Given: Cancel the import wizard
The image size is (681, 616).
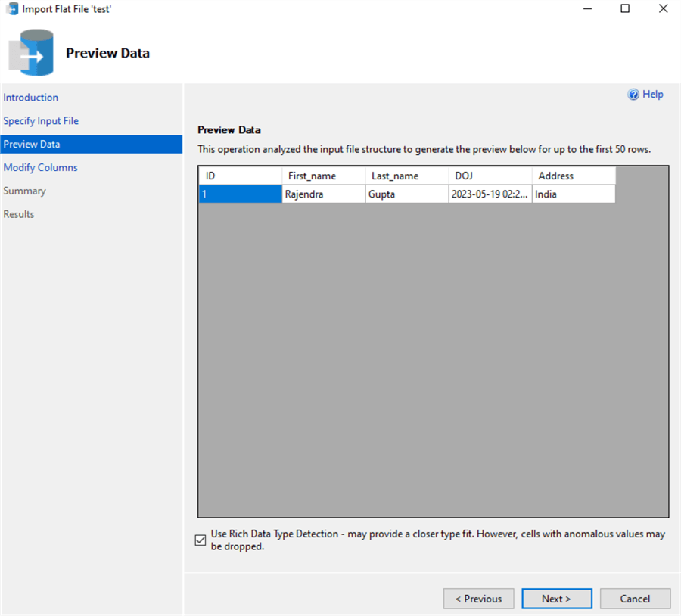Looking at the screenshot, I should click(635, 598).
